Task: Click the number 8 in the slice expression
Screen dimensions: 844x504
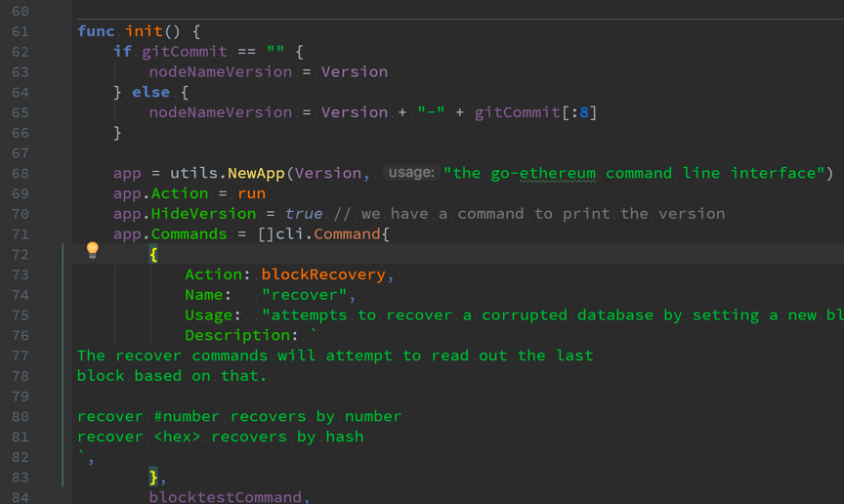Action: pyautogui.click(x=584, y=112)
